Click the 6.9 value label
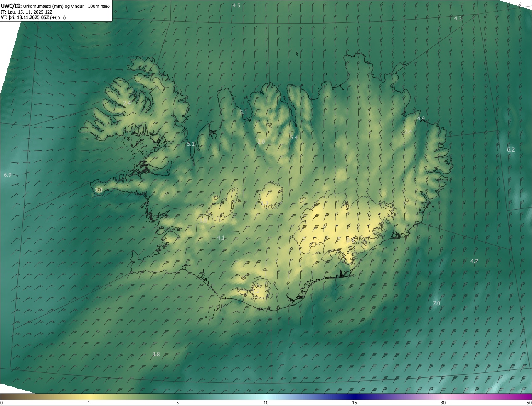The height and width of the screenshot is (406, 532). pos(7,175)
